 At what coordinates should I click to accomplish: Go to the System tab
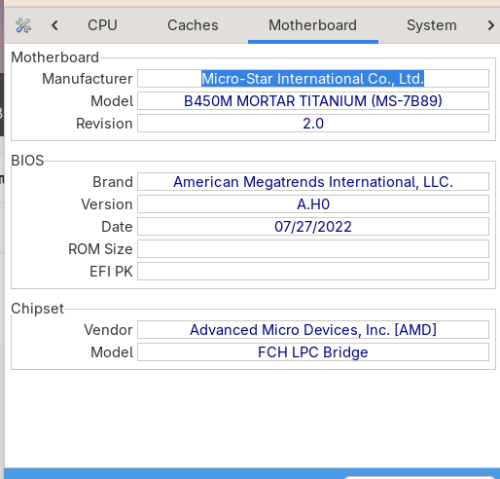[431, 25]
